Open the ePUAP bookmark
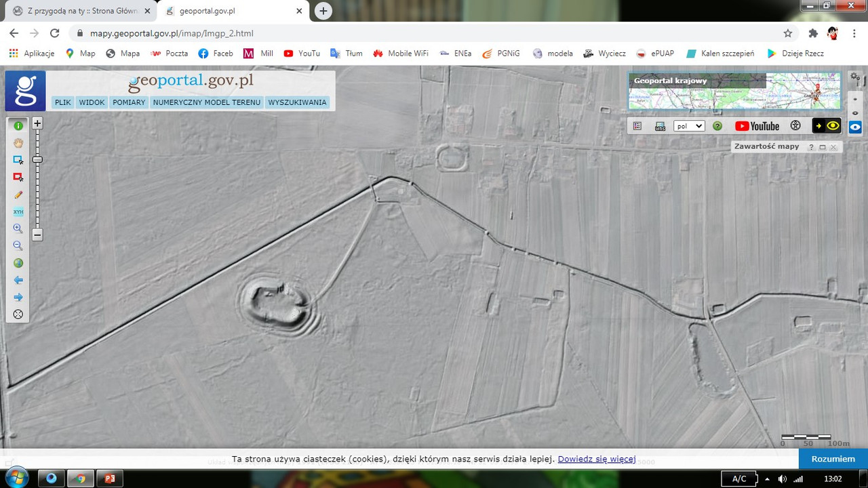 tap(655, 54)
